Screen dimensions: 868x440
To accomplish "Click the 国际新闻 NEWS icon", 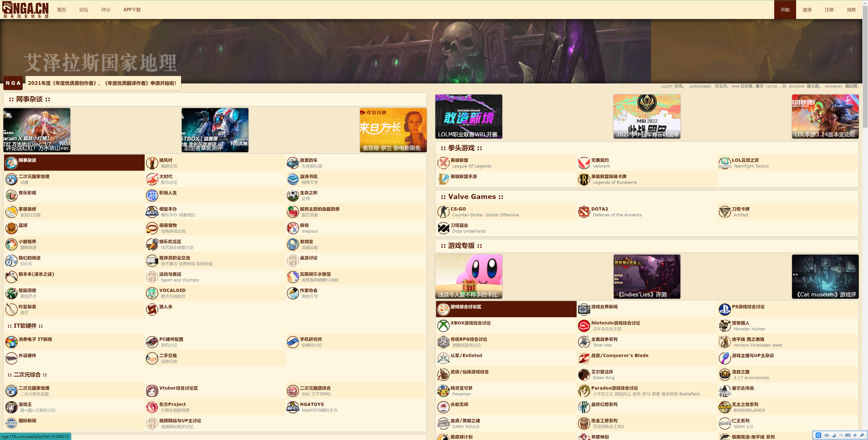I will point(11,423).
